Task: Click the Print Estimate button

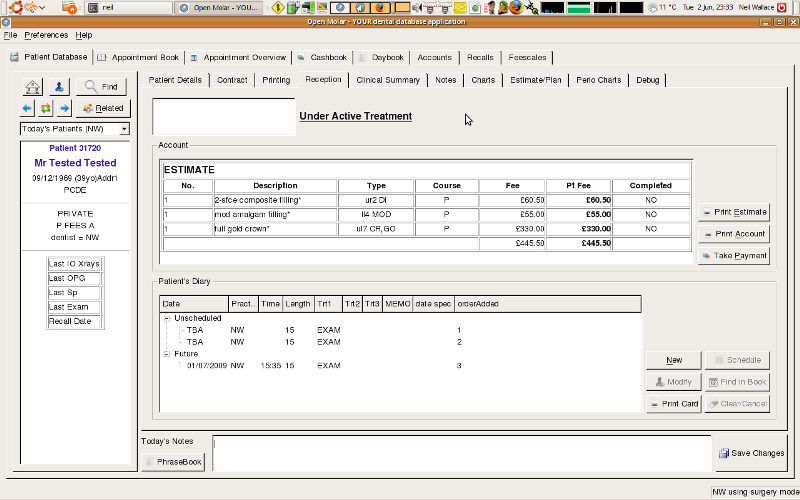Action: point(734,212)
